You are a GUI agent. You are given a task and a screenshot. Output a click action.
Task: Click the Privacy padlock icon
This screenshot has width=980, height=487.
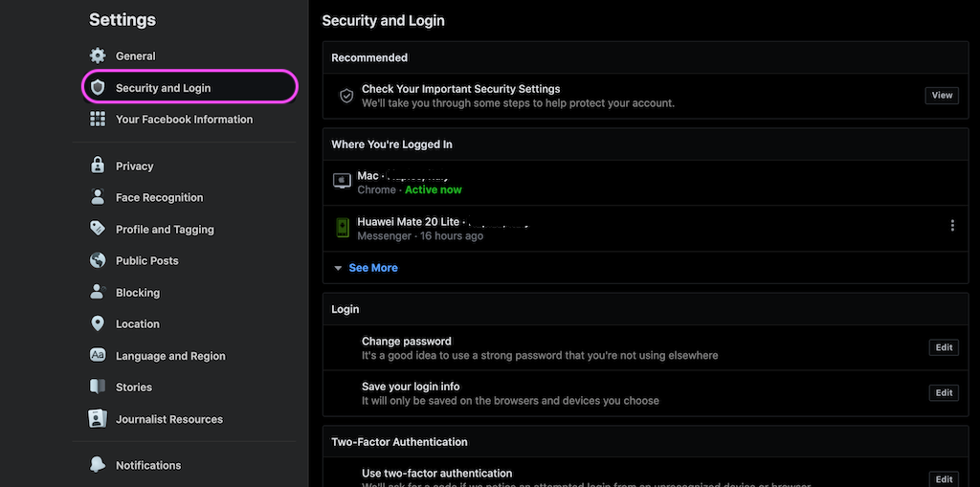coord(98,166)
